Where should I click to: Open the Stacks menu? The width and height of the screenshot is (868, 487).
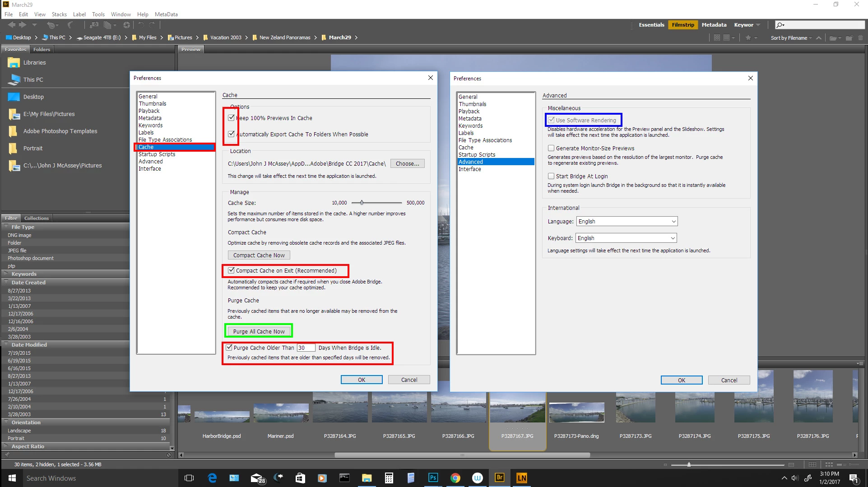[59, 14]
